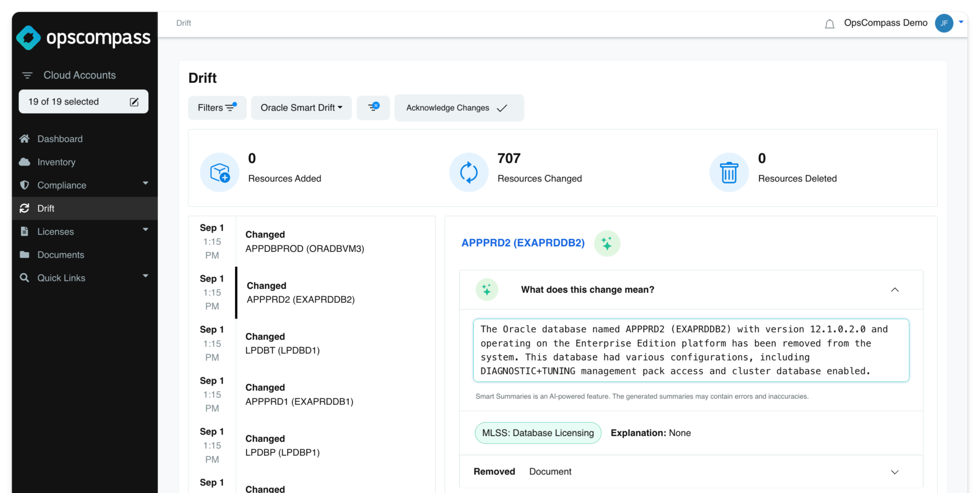The width and height of the screenshot is (980, 493).
Task: Click the MLSS: Database Licensing tag
Action: point(538,433)
